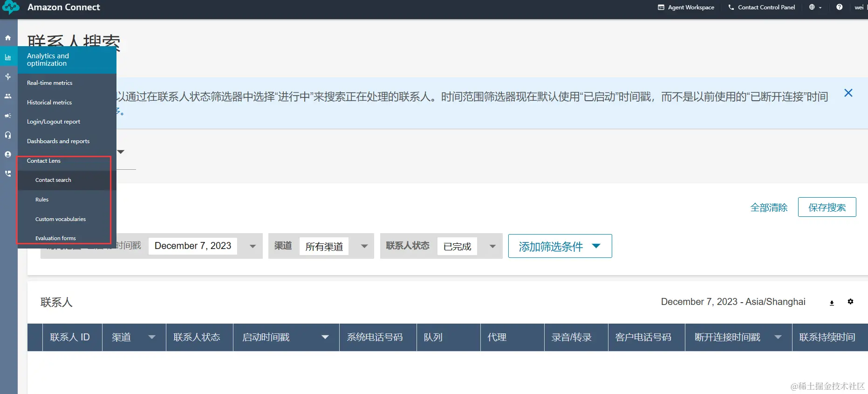
Task: Sort by 启动时间戳 column arrow
Action: click(325, 337)
